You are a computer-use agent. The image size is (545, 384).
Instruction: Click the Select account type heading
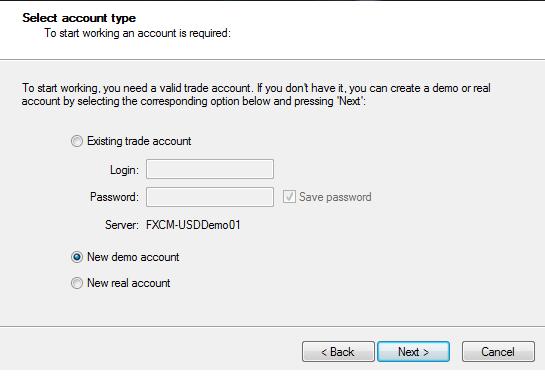79,18
